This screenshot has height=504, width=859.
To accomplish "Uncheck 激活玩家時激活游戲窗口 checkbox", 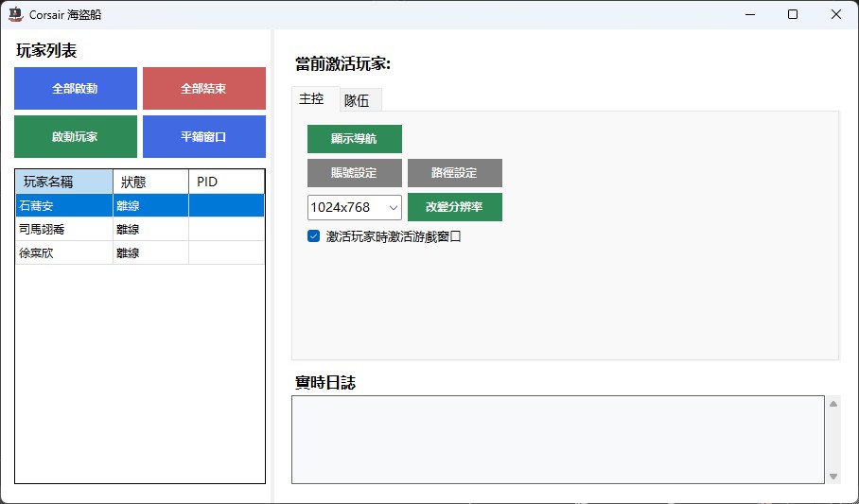I will click(314, 236).
